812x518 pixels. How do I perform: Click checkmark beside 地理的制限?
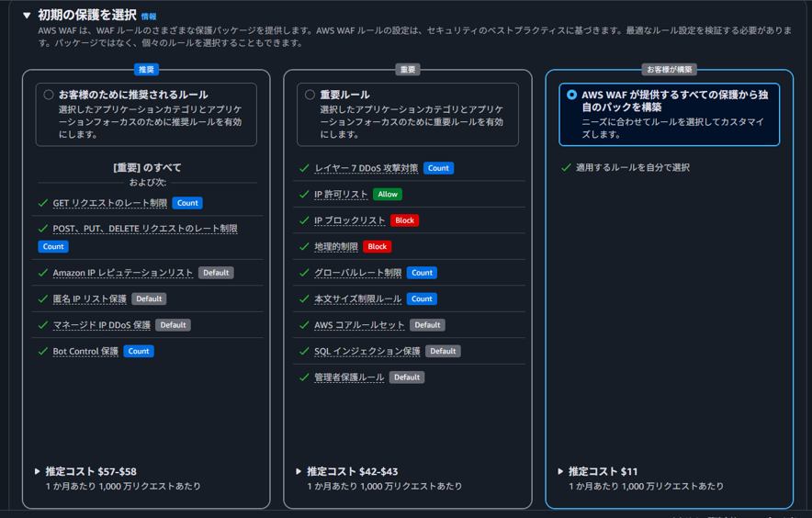click(305, 246)
